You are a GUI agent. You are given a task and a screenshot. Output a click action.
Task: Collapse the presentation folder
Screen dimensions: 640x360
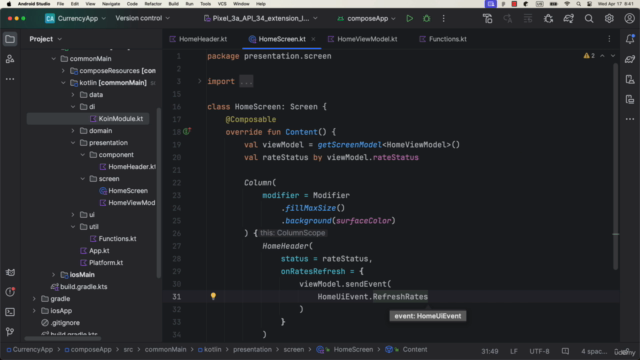point(73,143)
